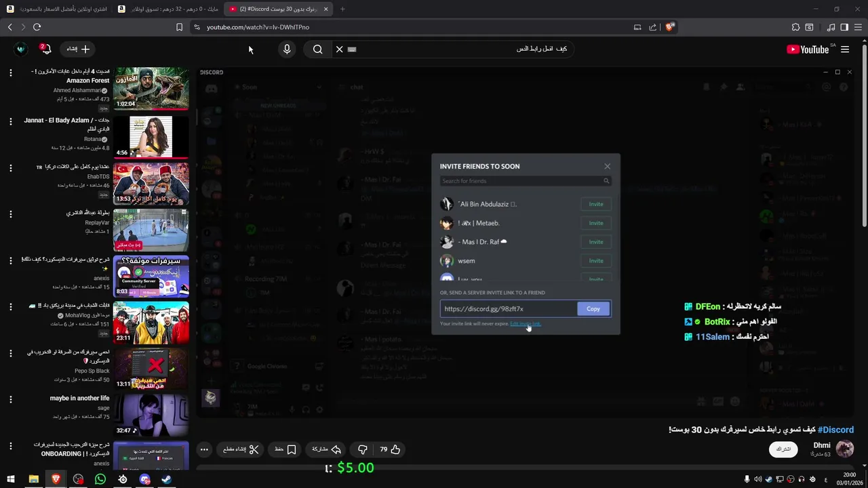868x488 pixels.
Task: Open the YouTube hamburger guide menu
Action: tap(845, 49)
